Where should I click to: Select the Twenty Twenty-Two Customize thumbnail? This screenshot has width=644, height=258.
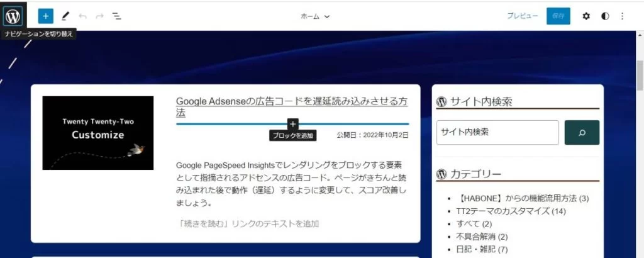tap(97, 133)
